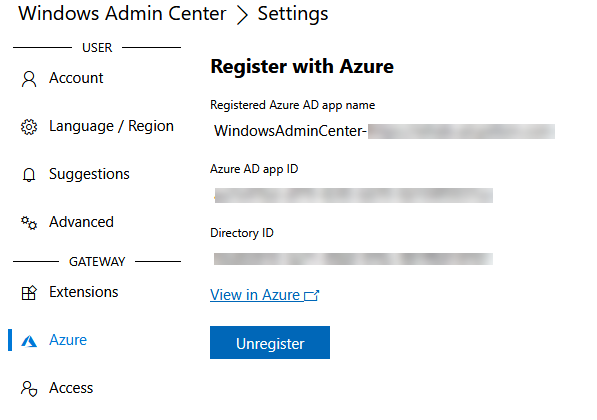The image size is (597, 420).
Task: Click the Advanced double-gear icon
Action: [29, 223]
